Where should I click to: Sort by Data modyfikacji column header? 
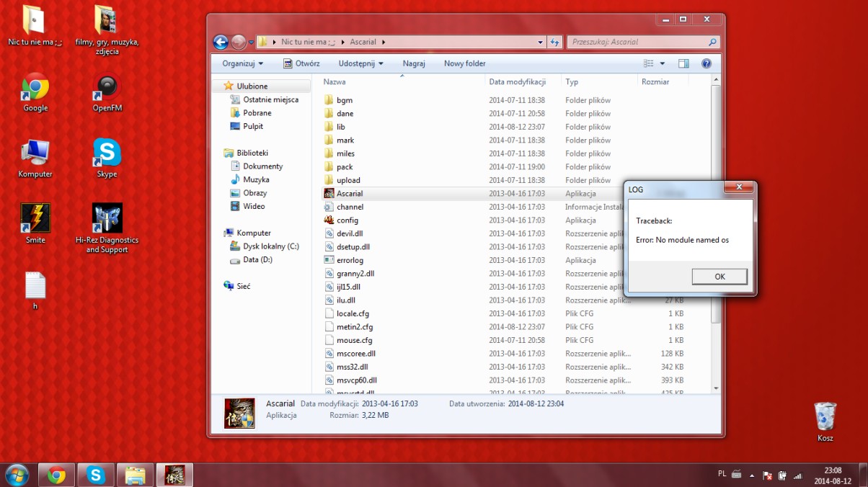pos(523,81)
